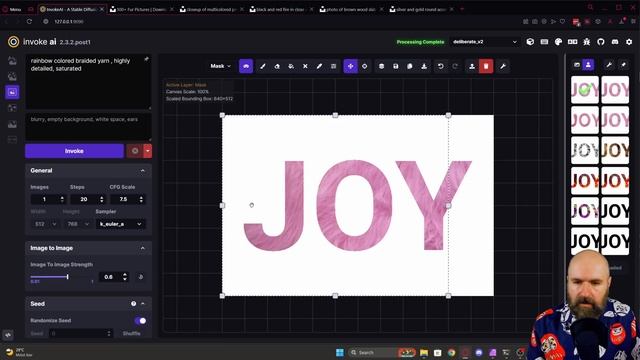Viewport: 640px width, 360px height.
Task: Open canvas settings wrench icon
Action: click(x=503, y=66)
